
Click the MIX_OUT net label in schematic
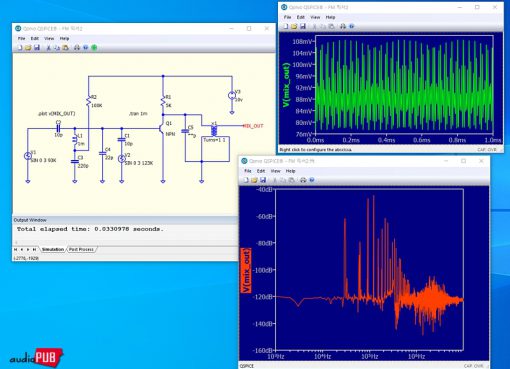point(254,126)
